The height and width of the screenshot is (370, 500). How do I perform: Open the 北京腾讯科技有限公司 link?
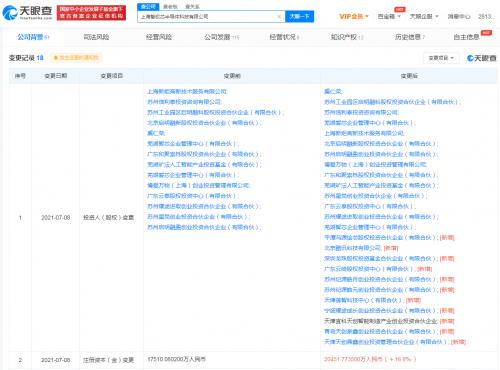click(352, 248)
